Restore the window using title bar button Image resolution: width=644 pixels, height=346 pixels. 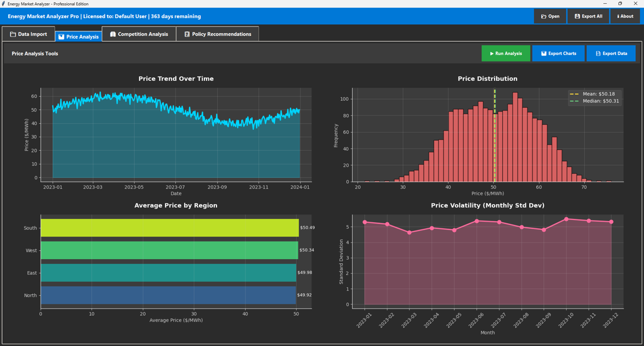pos(620,4)
